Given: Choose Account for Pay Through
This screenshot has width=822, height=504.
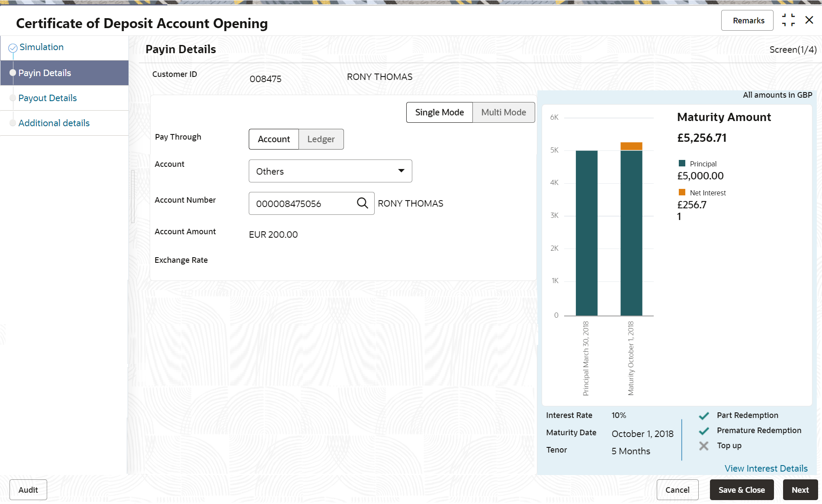Looking at the screenshot, I should coord(274,139).
